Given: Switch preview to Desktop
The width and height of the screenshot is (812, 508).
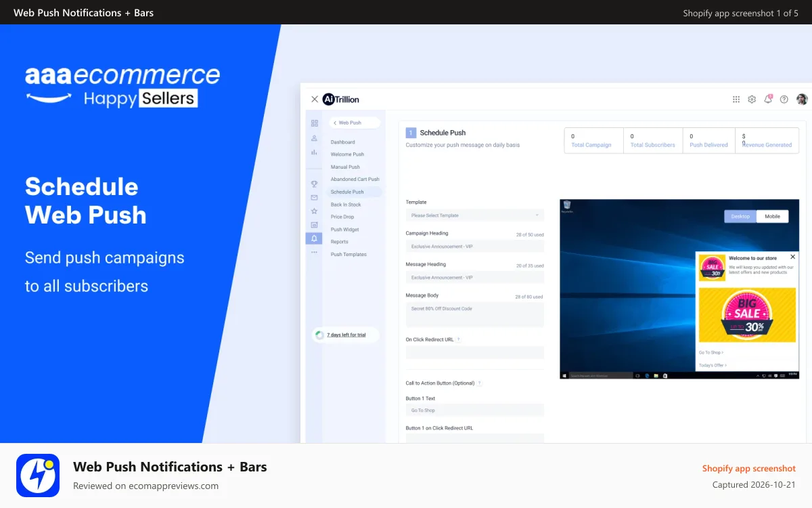Looking at the screenshot, I should [x=740, y=217].
